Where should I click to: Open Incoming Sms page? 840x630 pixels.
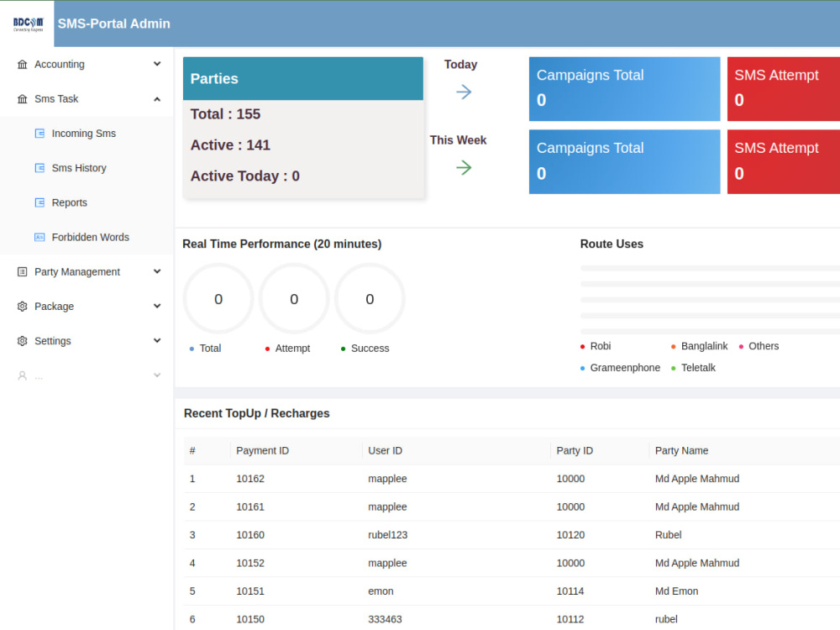click(x=87, y=134)
